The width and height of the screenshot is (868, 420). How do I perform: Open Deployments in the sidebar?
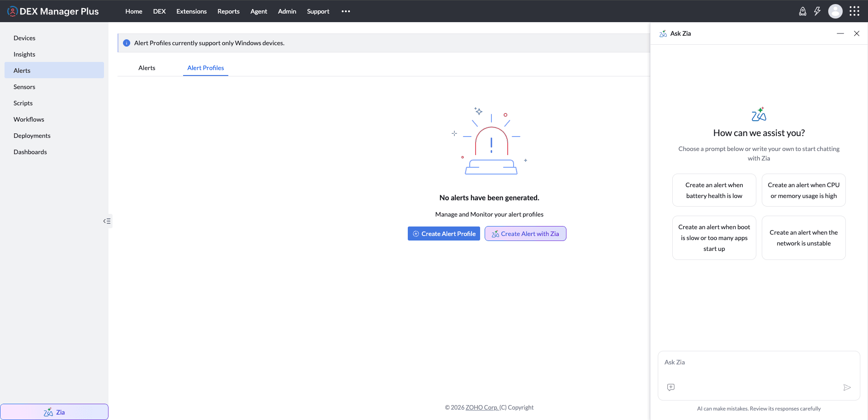pyautogui.click(x=54, y=136)
